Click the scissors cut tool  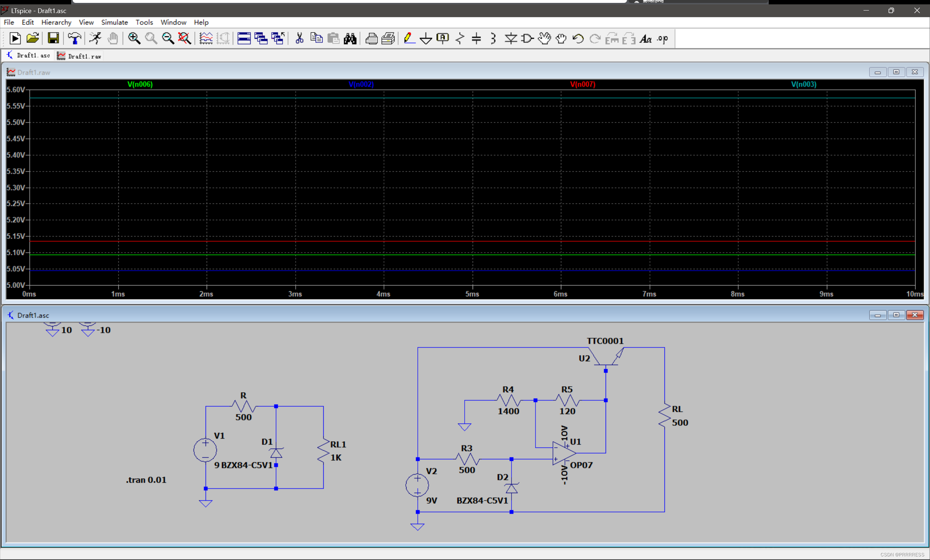click(299, 38)
